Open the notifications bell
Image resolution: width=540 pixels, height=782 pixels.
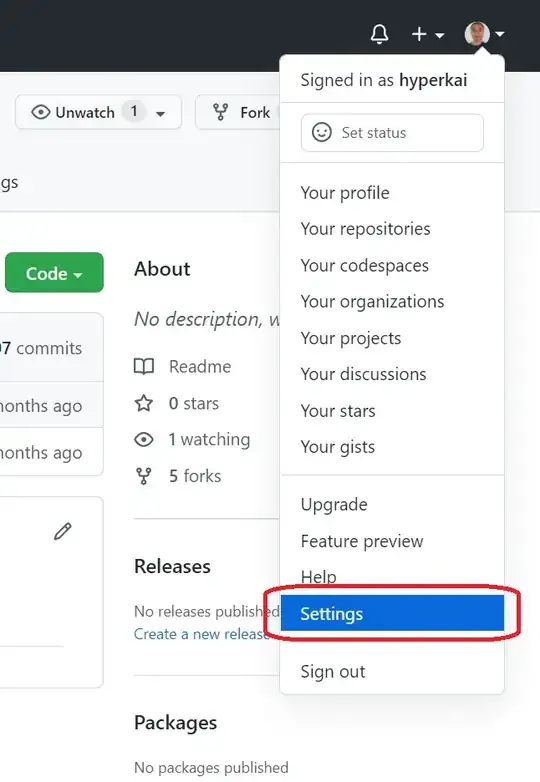tap(379, 34)
